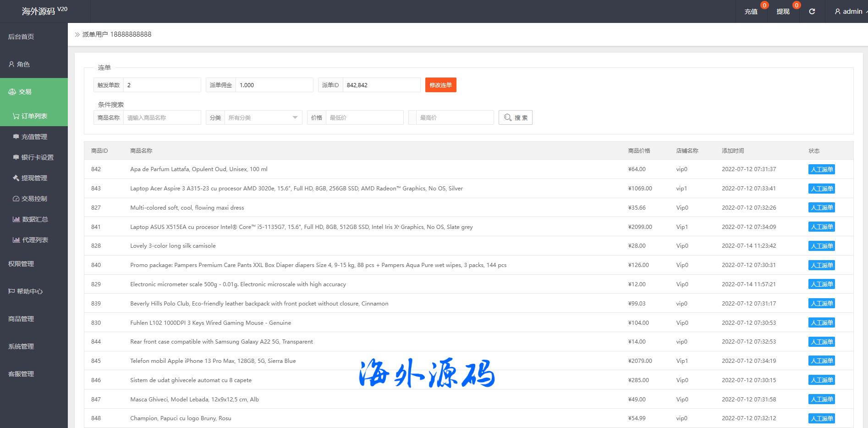Click 人工派单 for product 843
The height and width of the screenshot is (428, 868).
(x=821, y=189)
